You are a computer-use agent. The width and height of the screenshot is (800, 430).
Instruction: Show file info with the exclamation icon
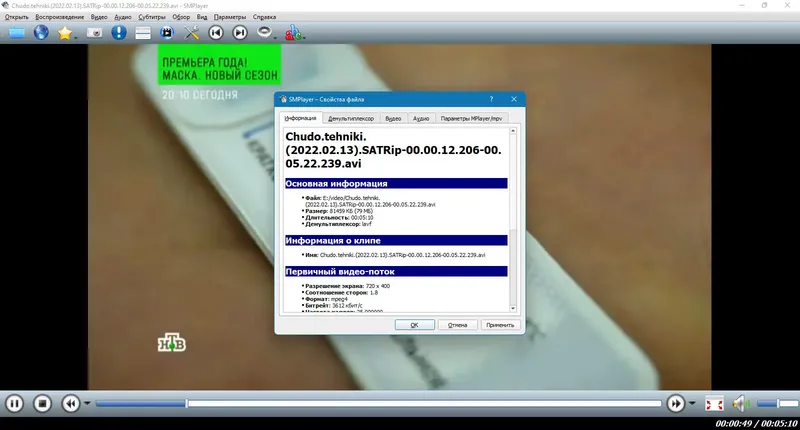click(119, 33)
